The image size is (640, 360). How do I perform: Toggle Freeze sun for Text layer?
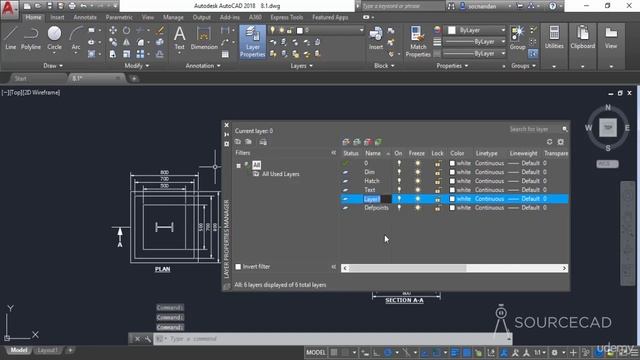417,190
